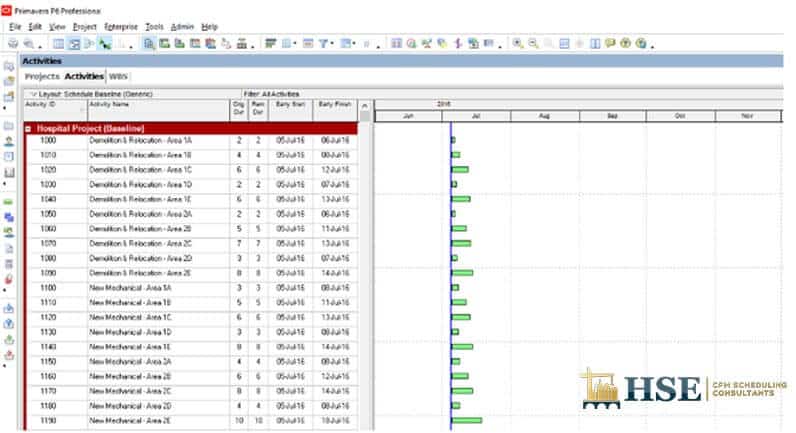
Task: Switch to the Projects tab
Action: tap(42, 76)
